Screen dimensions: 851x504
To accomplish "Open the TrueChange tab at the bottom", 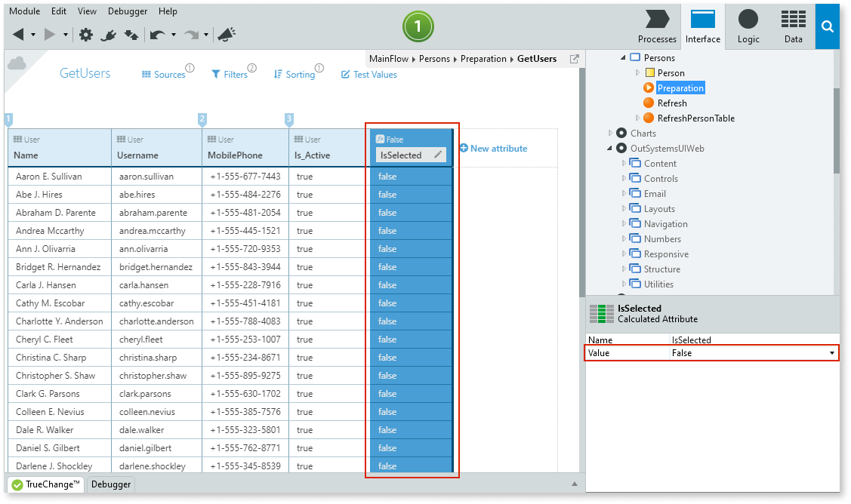I will (x=46, y=484).
